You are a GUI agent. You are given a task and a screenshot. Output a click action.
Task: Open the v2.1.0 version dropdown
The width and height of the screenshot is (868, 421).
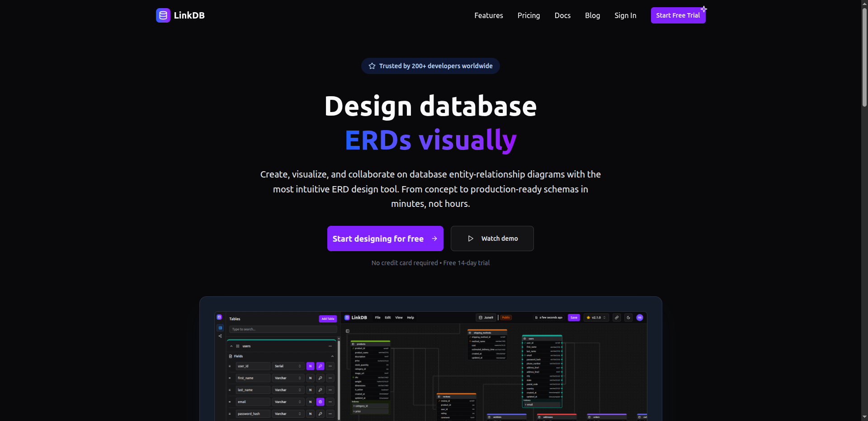(x=596, y=318)
